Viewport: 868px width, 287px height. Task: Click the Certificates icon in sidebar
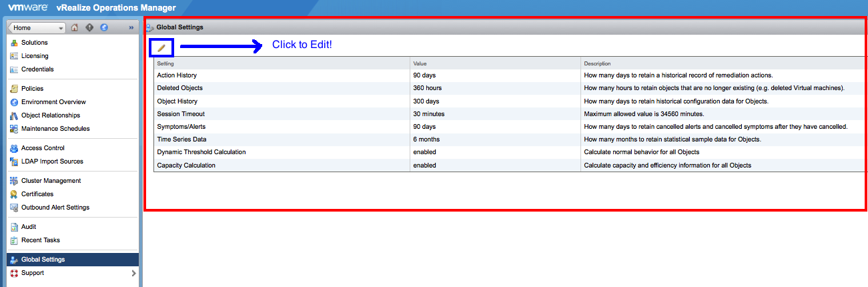[14, 194]
